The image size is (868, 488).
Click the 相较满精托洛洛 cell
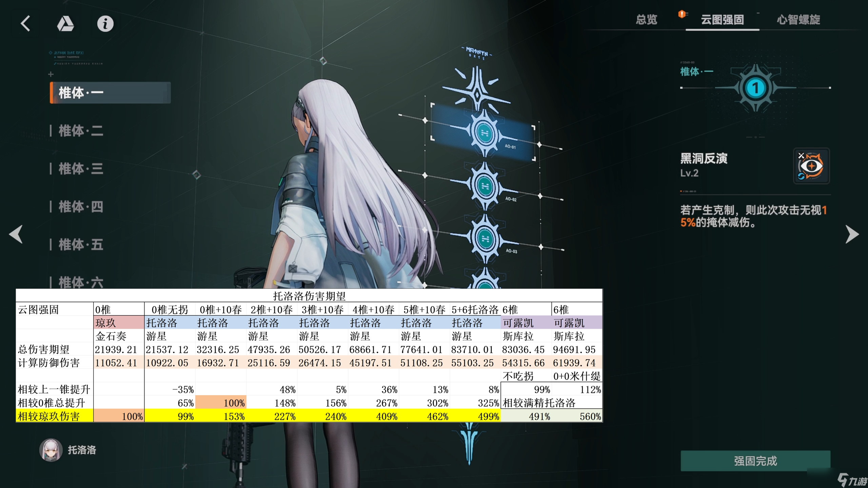tap(551, 403)
